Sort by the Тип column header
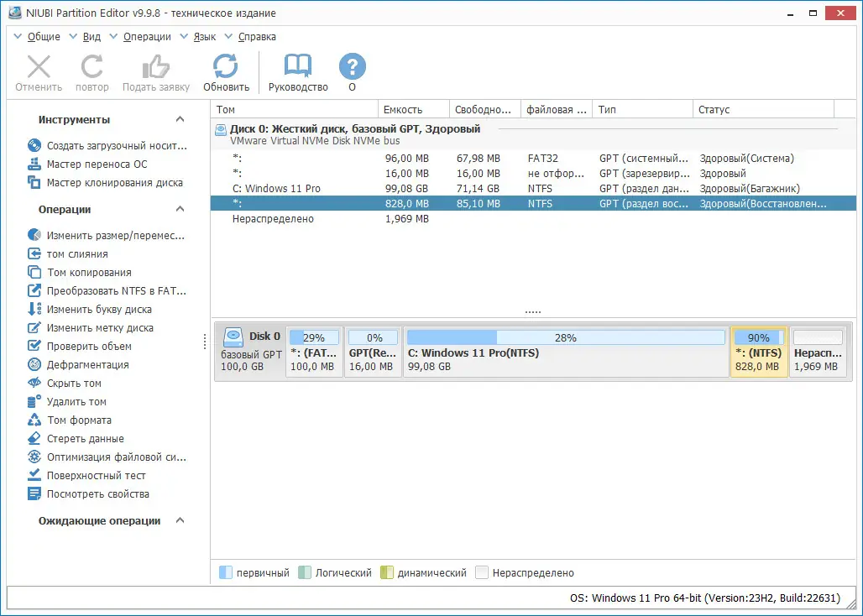 [643, 109]
